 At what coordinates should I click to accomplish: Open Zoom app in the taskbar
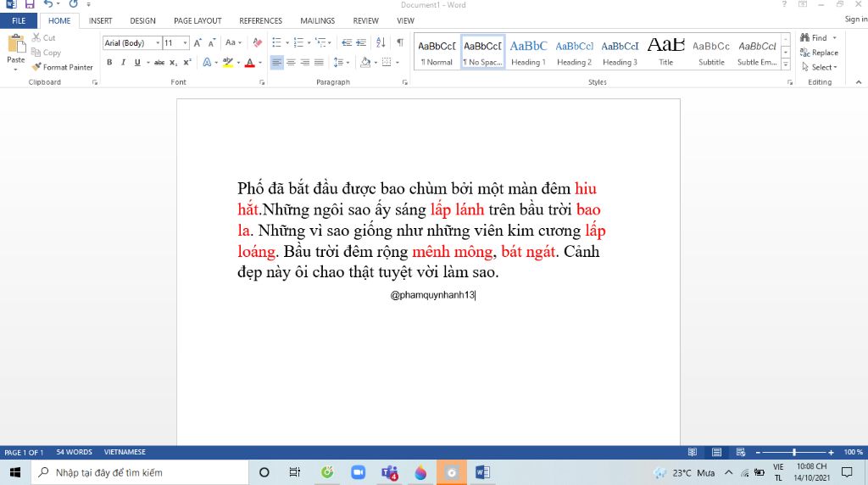(359, 472)
